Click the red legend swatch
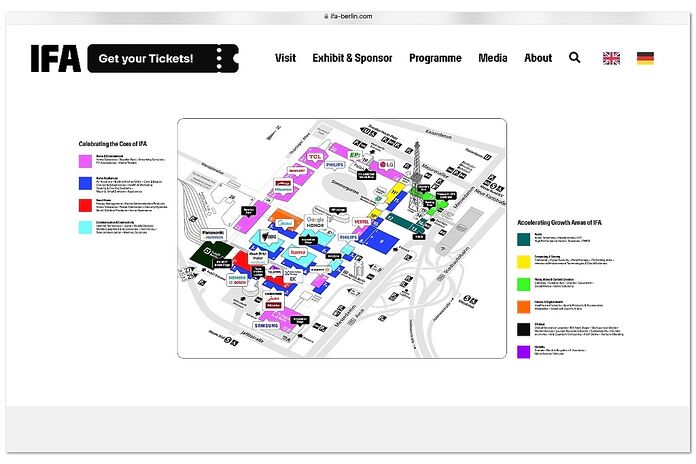Viewport: 696px width, 464px height. [85, 205]
